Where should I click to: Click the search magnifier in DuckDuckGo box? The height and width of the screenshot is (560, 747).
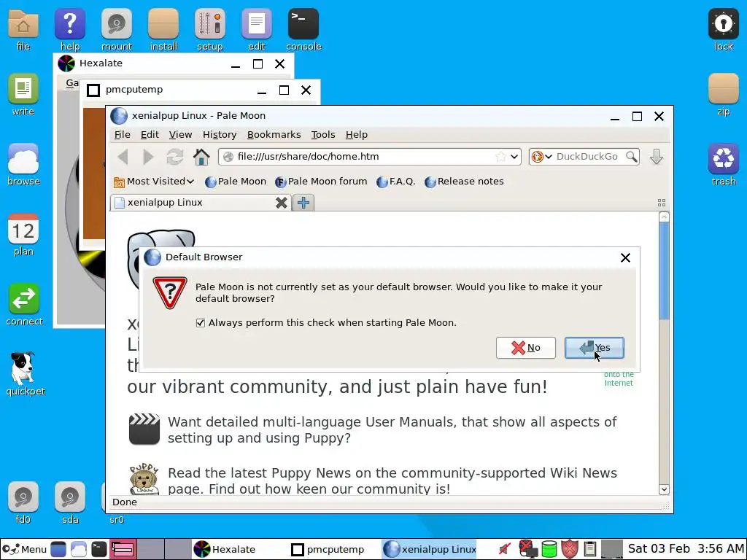click(x=631, y=157)
